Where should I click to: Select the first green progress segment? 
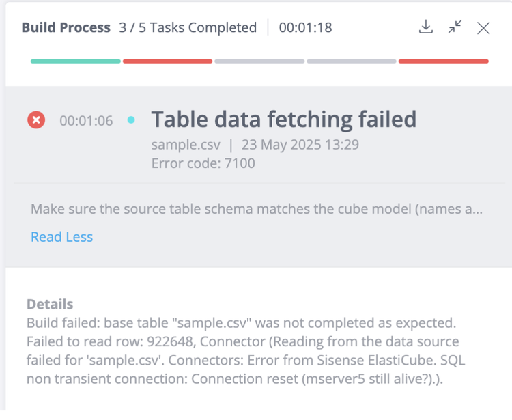76,61
